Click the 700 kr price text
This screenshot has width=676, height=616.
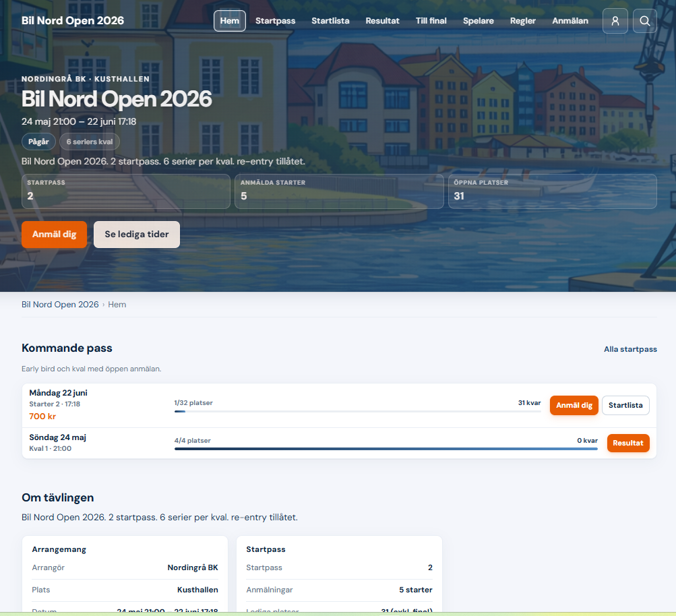pyautogui.click(x=42, y=417)
